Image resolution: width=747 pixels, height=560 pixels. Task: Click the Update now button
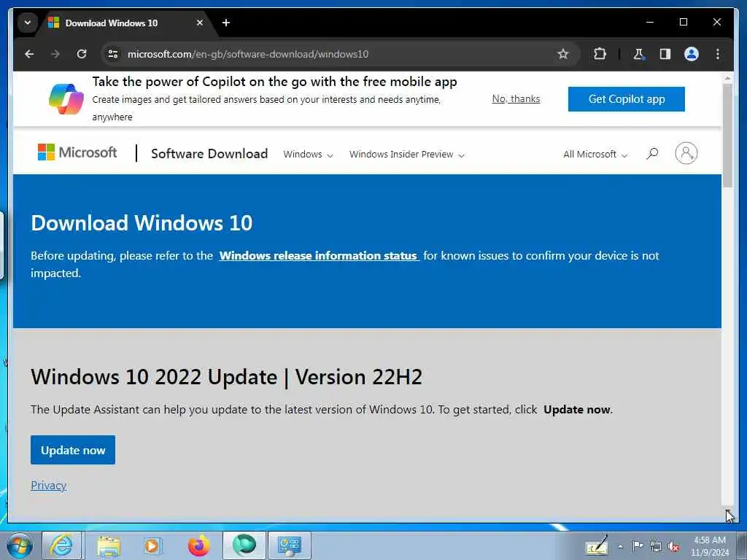[73, 450]
